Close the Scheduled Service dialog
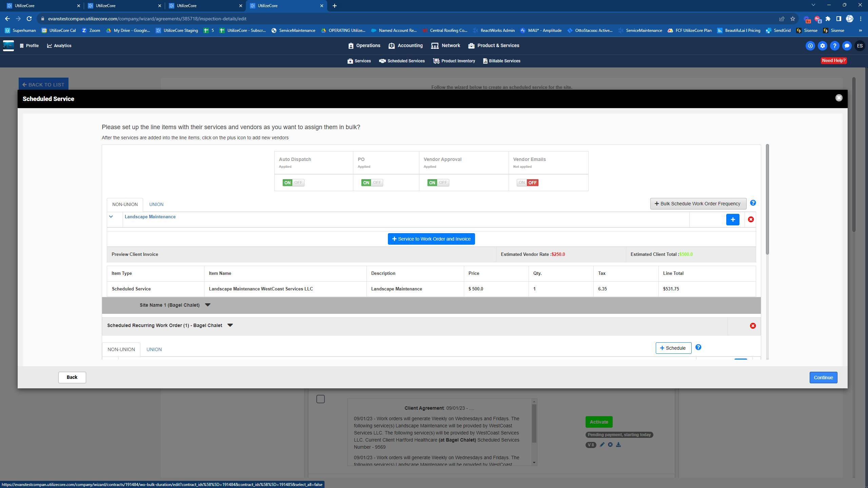 coord(839,98)
